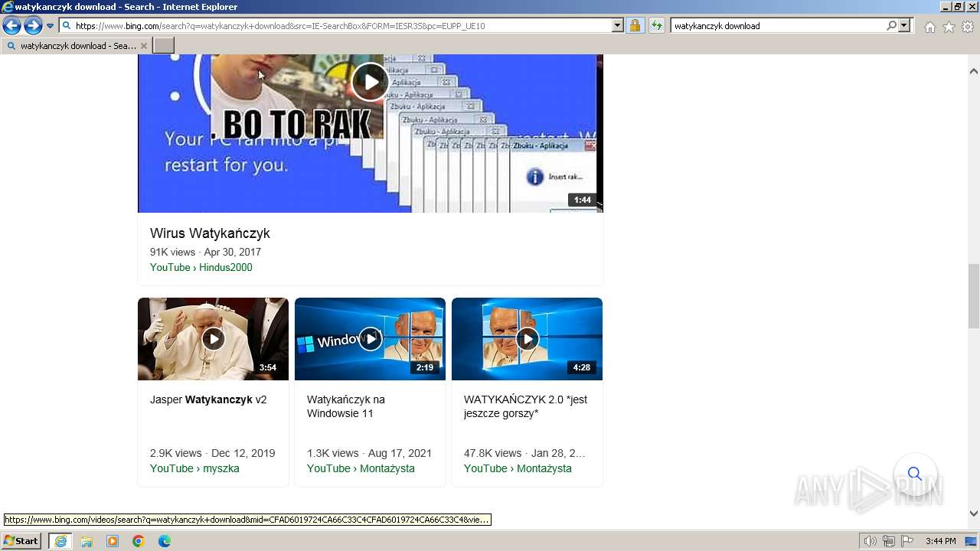980x551 pixels.
Task: Open the Windows Start button
Action: click(21, 541)
